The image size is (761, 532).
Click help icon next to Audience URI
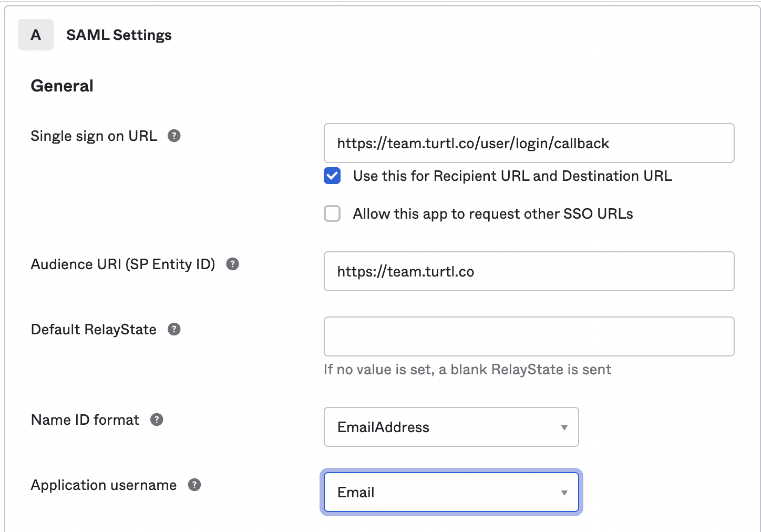[x=232, y=264]
